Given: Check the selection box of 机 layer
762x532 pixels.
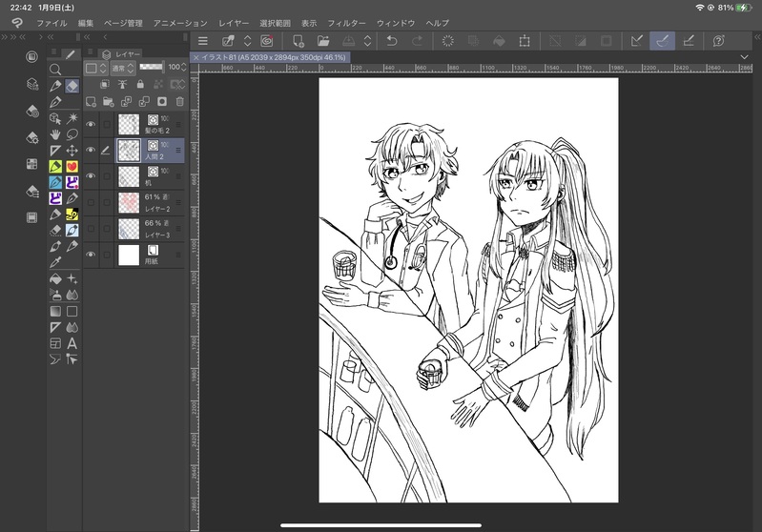Looking at the screenshot, I should (107, 176).
